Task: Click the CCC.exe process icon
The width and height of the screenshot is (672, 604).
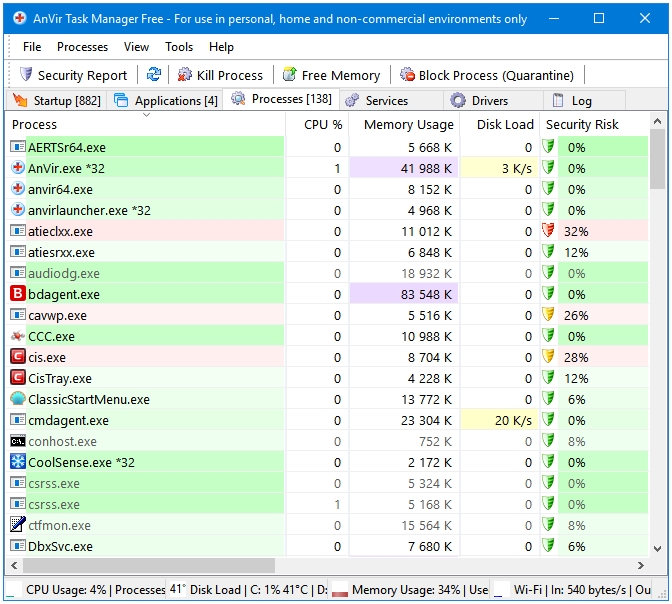Action: 18,336
